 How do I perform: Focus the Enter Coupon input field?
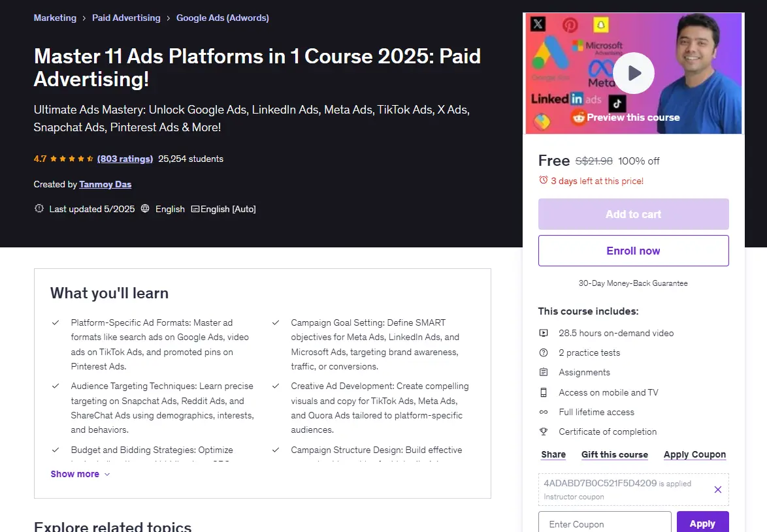click(x=604, y=524)
